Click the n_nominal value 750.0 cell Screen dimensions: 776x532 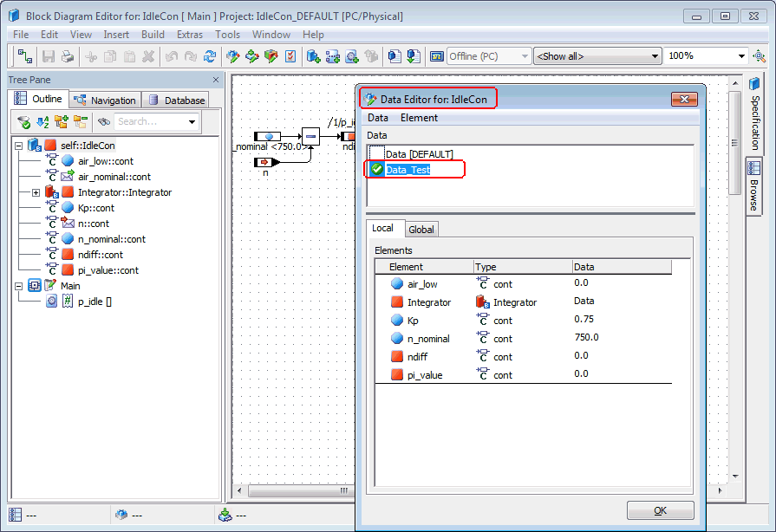(x=586, y=337)
